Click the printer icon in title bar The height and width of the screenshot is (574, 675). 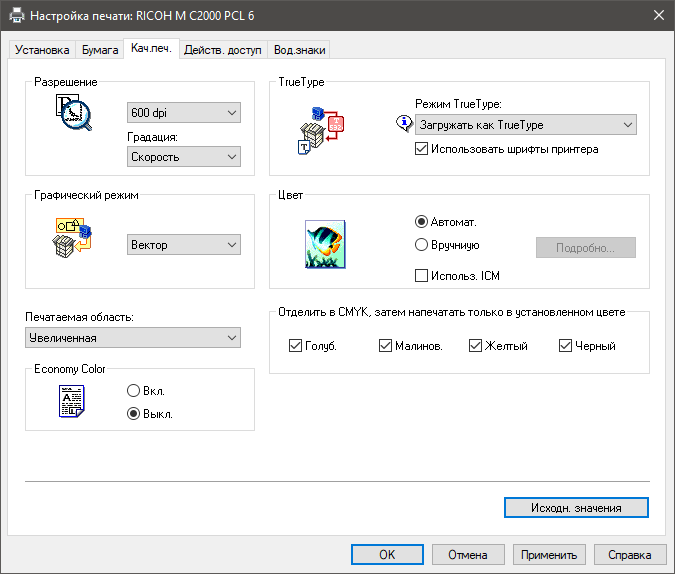click(16, 16)
